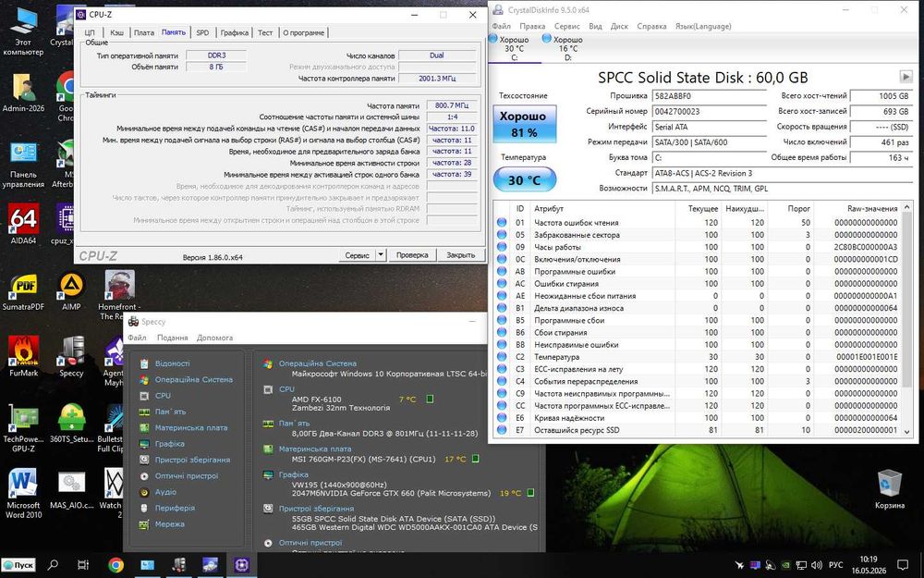Select Пристрої зберігання in Speccy sidebar

tap(192, 460)
